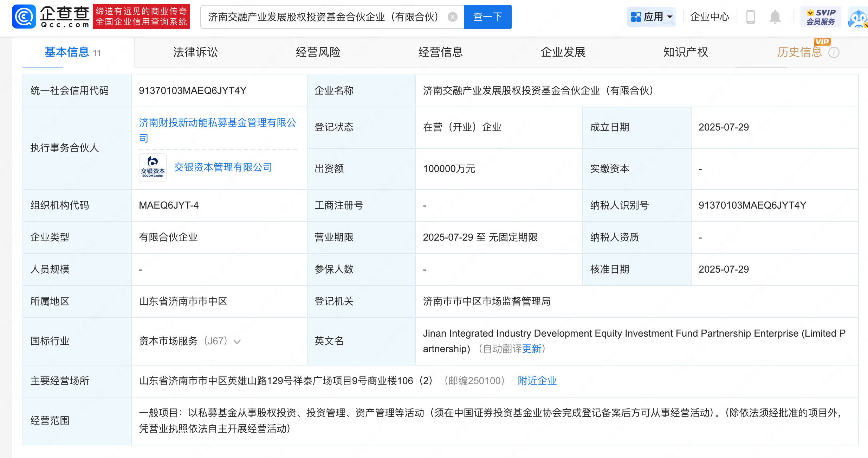Screen dimensions: 868x458
Task: Click the mascot avatar icon
Action: point(858,18)
